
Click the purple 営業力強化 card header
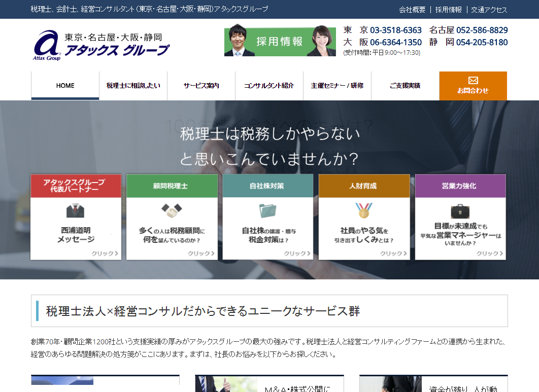click(x=460, y=186)
